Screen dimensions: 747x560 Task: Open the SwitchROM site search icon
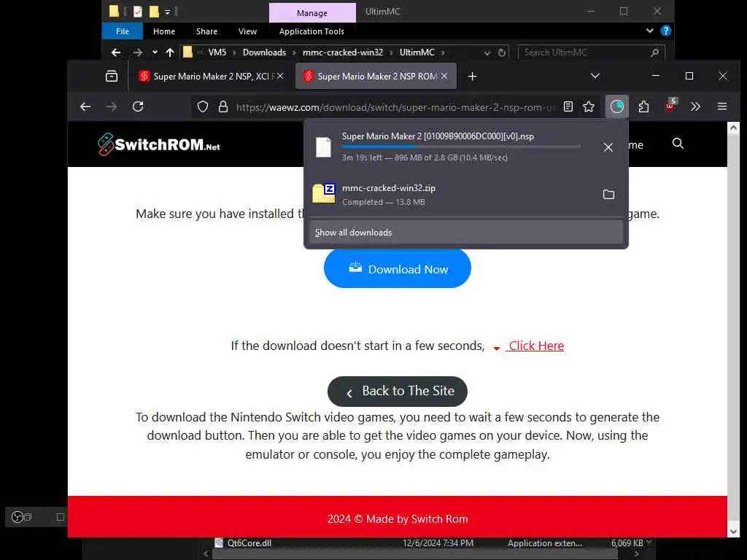pos(678,144)
